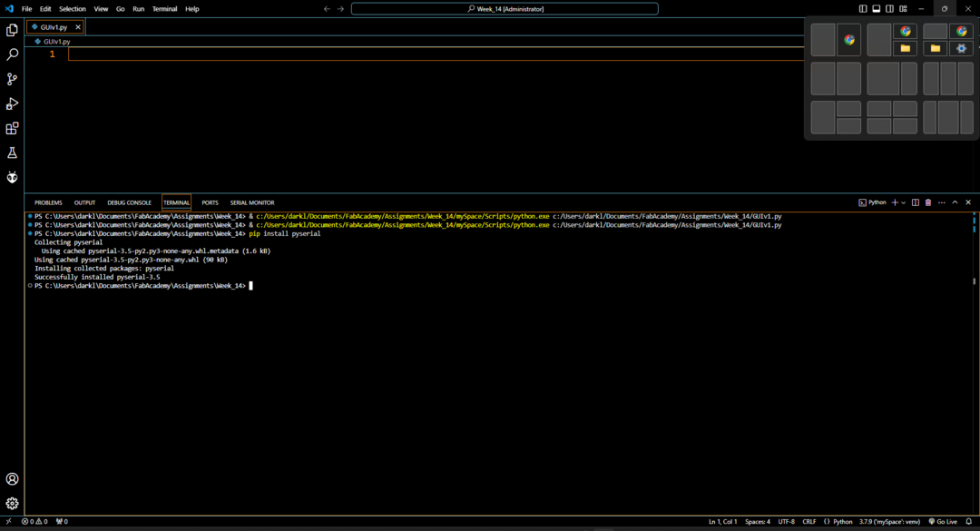Go forward with the right arrow
The width and height of the screenshot is (980, 531).
point(340,9)
